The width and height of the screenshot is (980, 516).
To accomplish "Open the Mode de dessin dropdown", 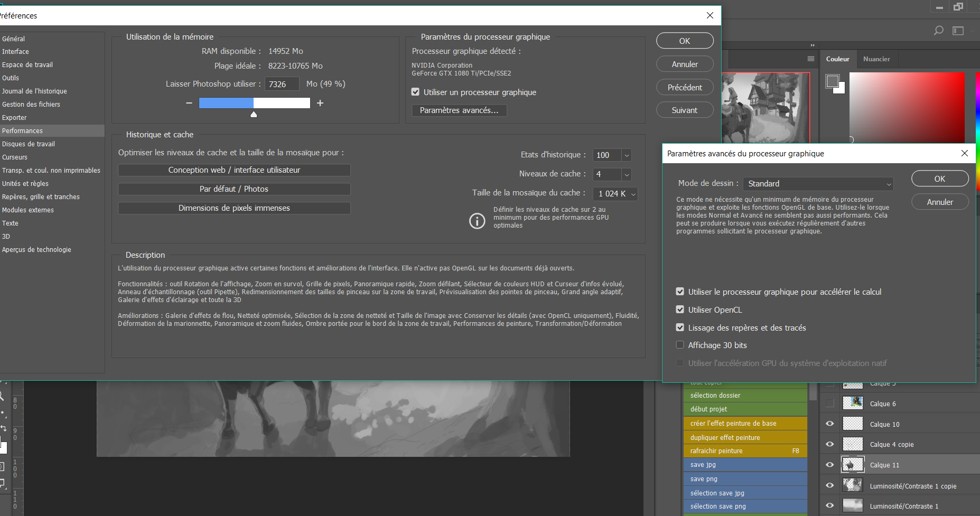I will pyautogui.click(x=818, y=184).
